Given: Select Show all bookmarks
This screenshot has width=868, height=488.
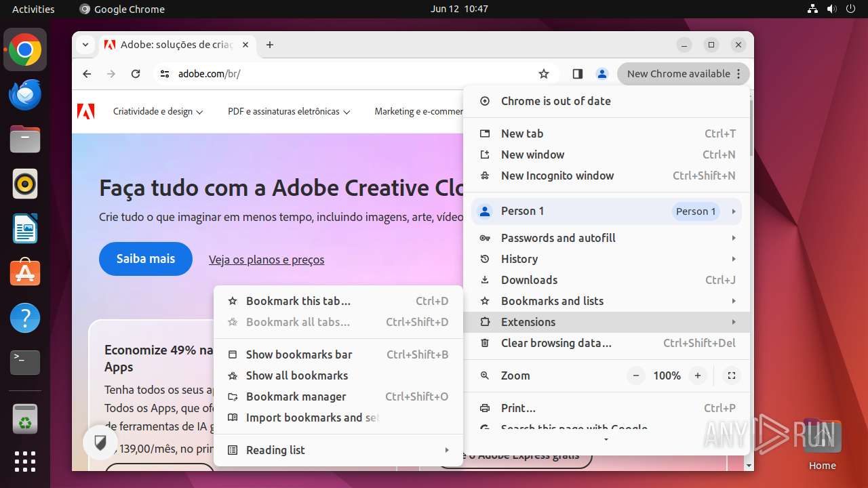Looking at the screenshot, I should [x=338, y=375].
